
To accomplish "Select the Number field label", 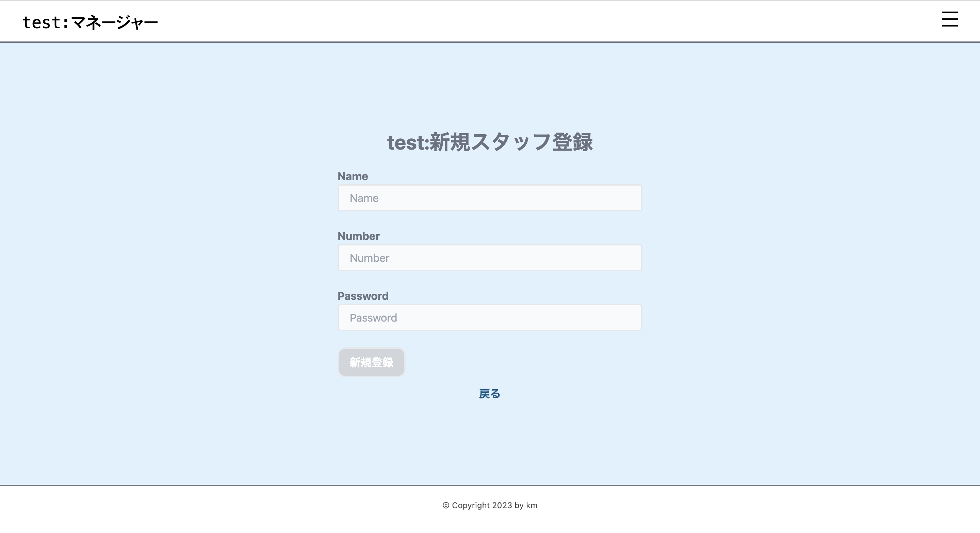I will [x=358, y=236].
